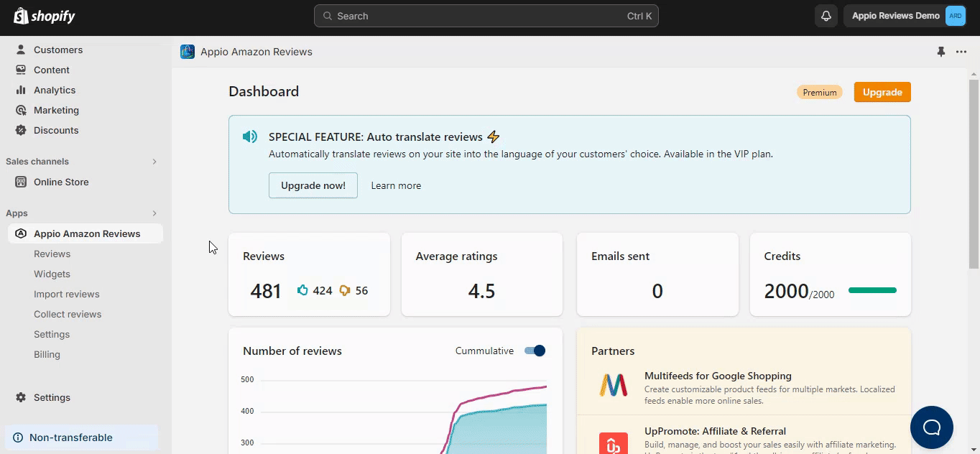Click the 4.5 average rating value
This screenshot has height=454, width=980.
coord(481,291)
